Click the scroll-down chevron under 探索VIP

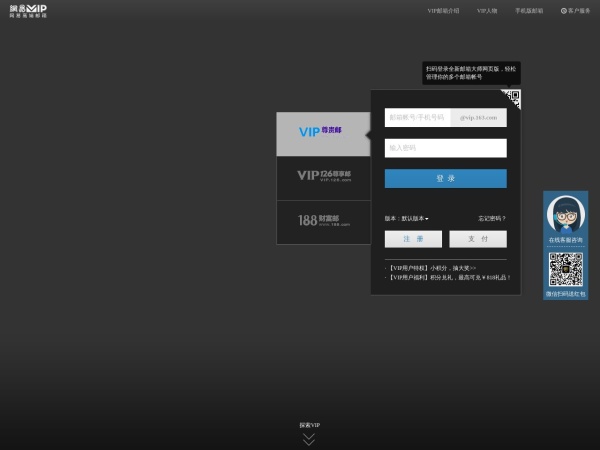tap(309, 438)
